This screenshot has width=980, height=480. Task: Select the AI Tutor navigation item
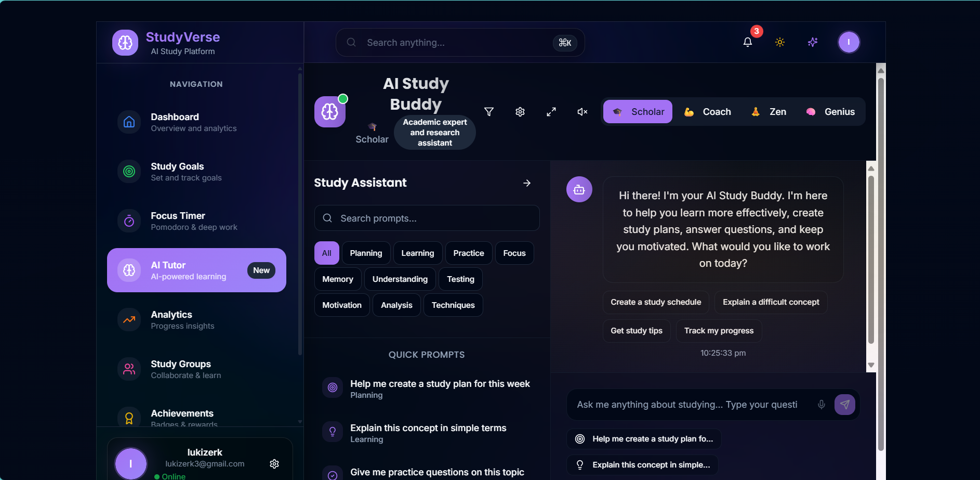(x=196, y=270)
